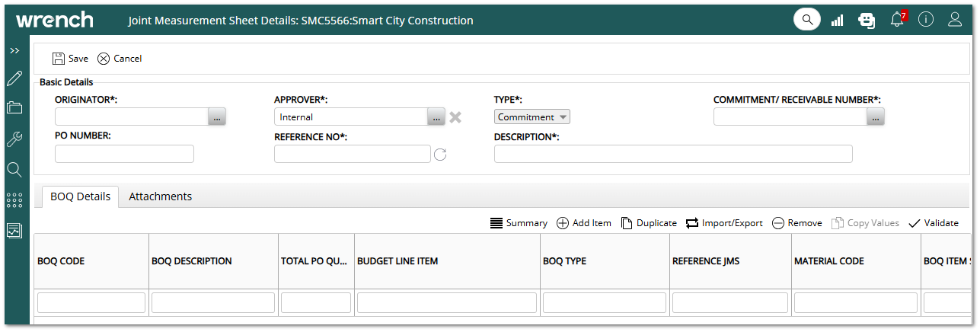Filter the BUDGET LINE ITEM column
Image resolution: width=980 pixels, height=332 pixels.
[447, 303]
